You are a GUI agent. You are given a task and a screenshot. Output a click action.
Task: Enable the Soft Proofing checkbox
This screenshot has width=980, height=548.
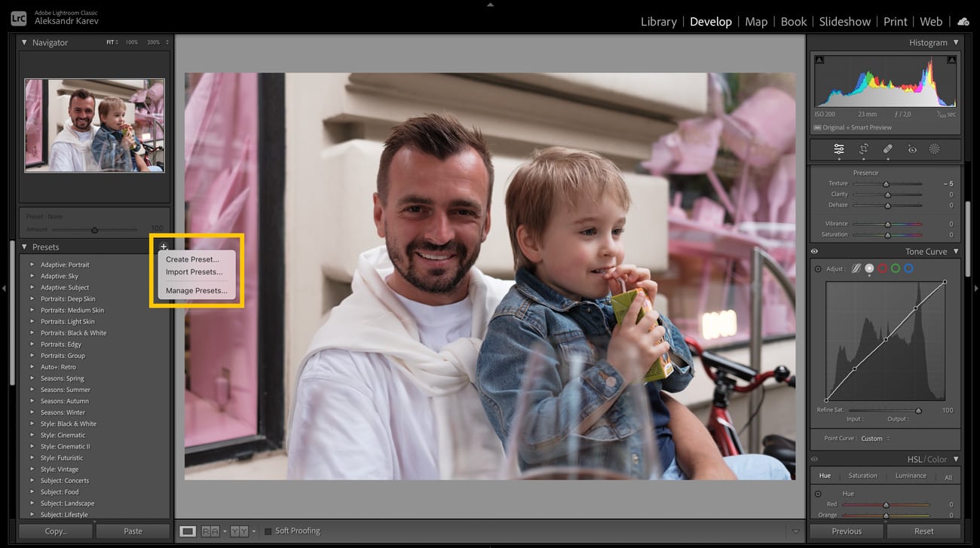268,531
